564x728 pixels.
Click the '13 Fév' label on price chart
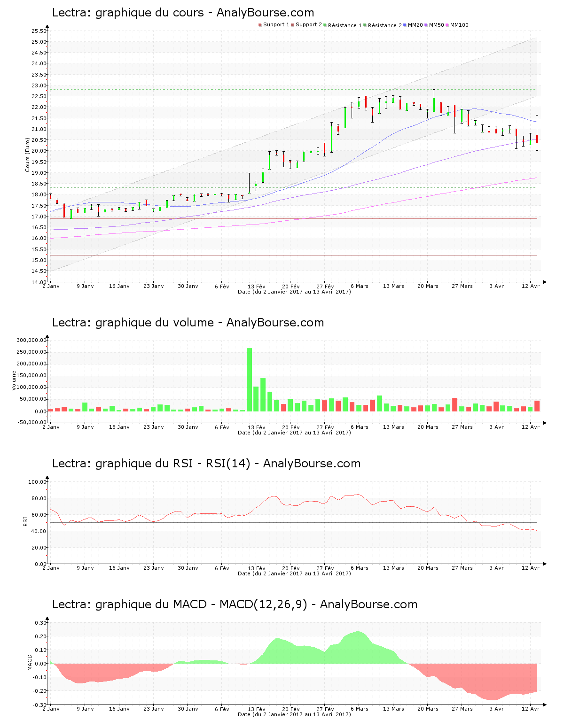pyautogui.click(x=257, y=286)
